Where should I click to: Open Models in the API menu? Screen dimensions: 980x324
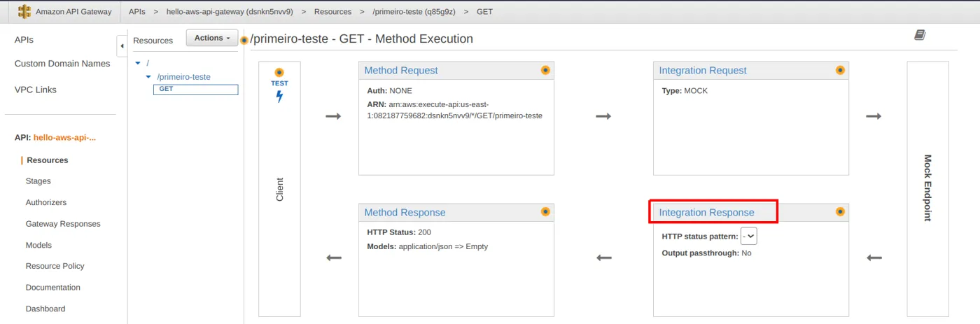tap(38, 245)
